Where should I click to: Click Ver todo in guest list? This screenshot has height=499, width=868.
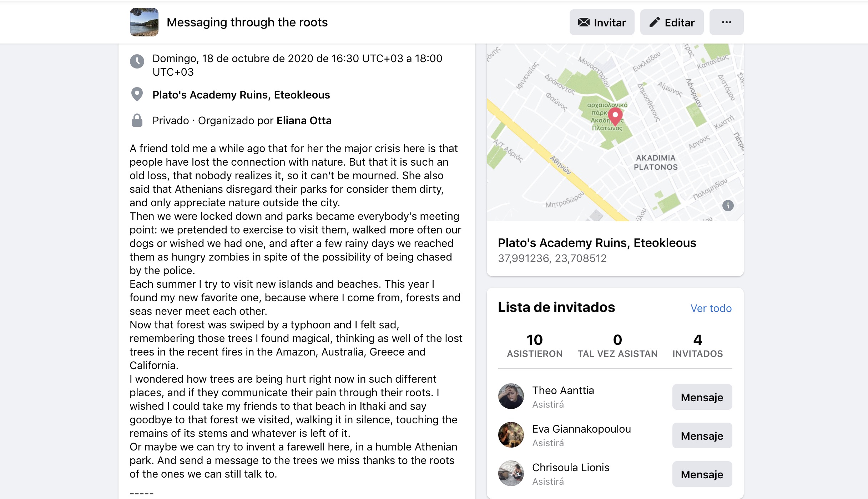tap(711, 308)
